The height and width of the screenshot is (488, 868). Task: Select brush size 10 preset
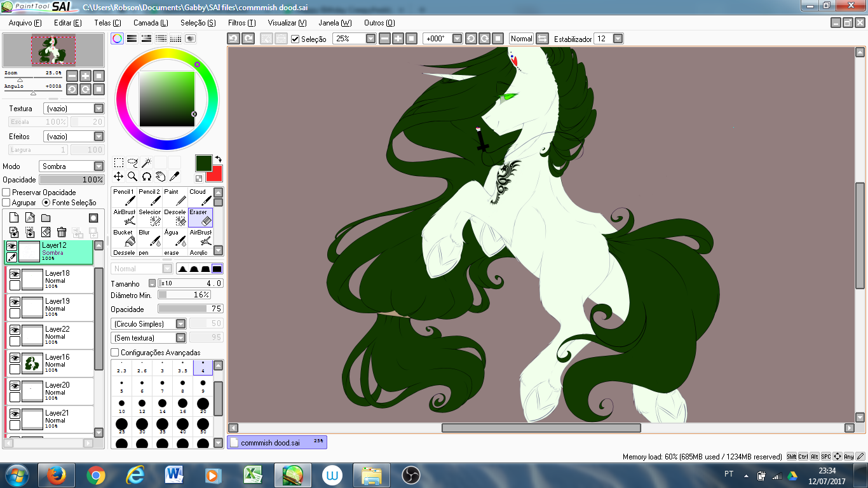pos(121,407)
